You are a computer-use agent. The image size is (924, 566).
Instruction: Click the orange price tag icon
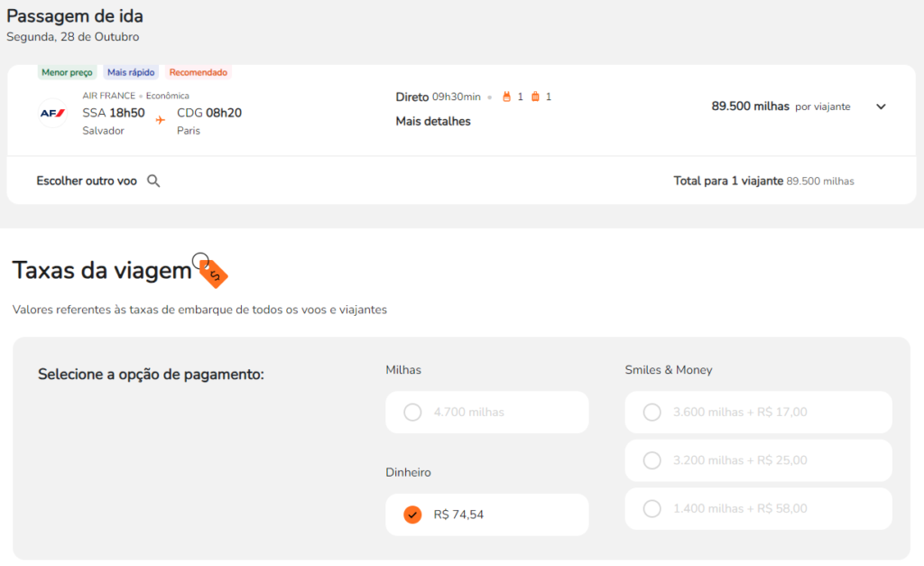[212, 272]
